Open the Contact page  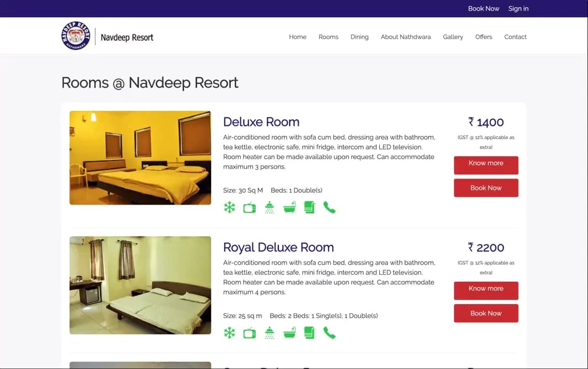point(515,37)
